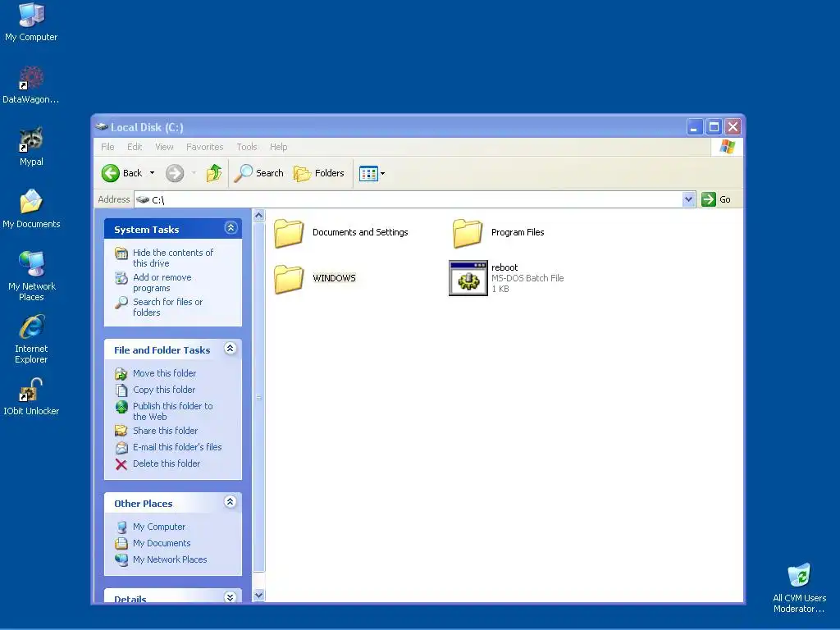Select the Recycle Bin desktop icon
Screen dimensions: 840x630
click(799, 587)
